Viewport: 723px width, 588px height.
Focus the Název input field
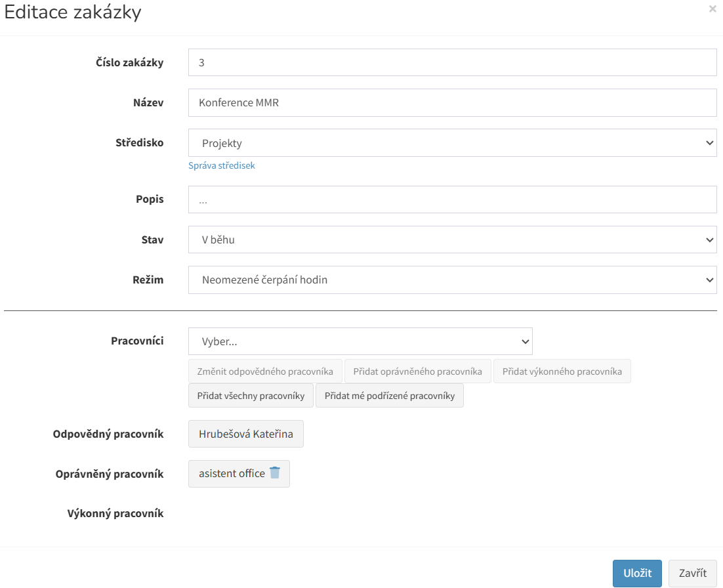pos(452,103)
